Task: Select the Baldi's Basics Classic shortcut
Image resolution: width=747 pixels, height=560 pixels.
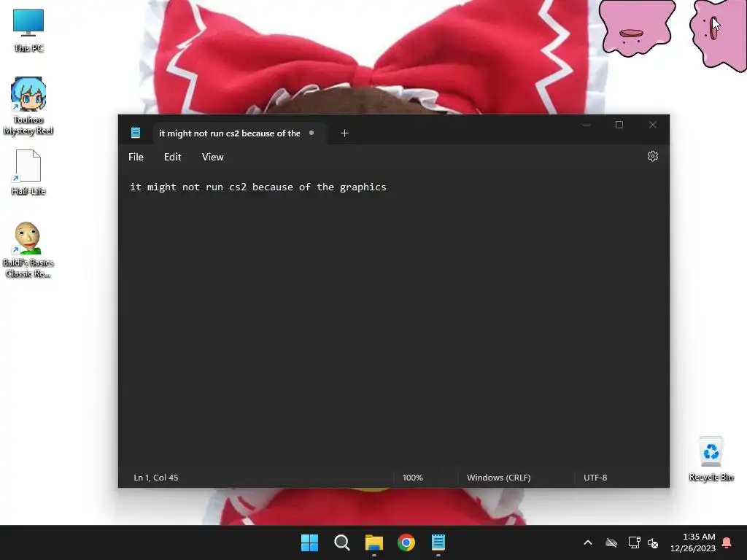Action: coord(28,249)
